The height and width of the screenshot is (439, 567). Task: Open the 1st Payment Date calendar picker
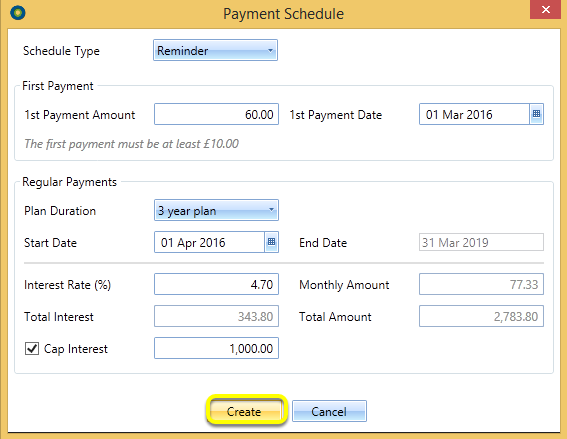pos(536,114)
